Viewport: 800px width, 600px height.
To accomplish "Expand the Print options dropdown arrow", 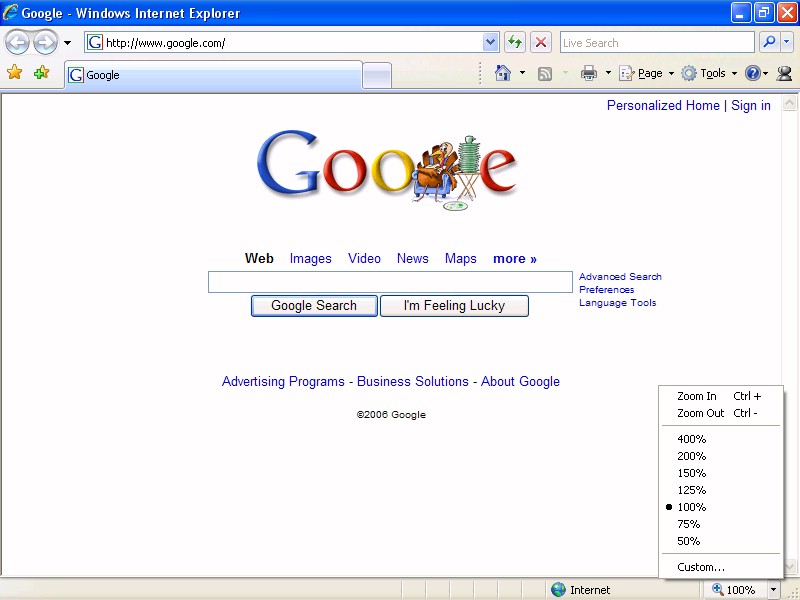I will (608, 73).
